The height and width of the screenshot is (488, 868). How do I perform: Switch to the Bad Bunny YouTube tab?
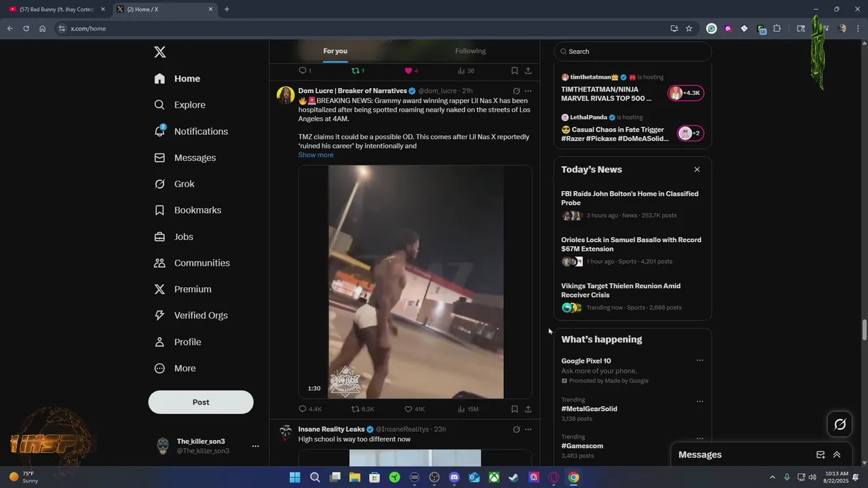click(57, 9)
